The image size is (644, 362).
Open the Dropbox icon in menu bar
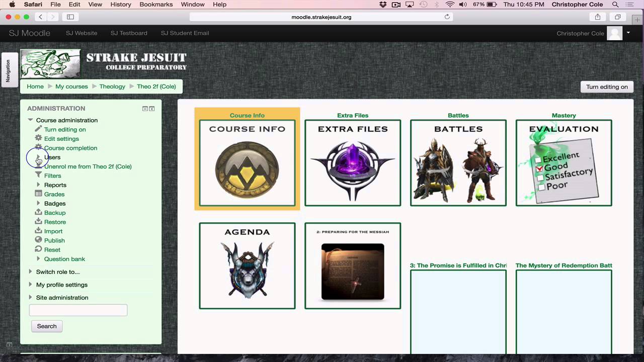[x=383, y=5]
